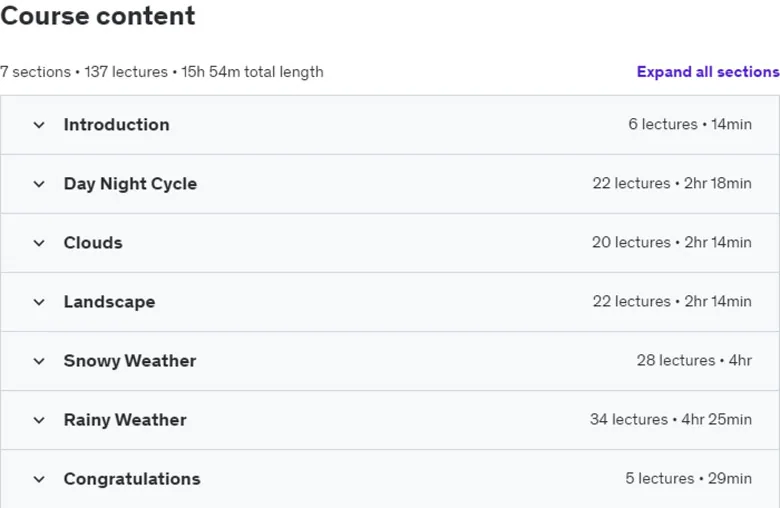The width and height of the screenshot is (780, 508).
Task: Select the Congratulations section title
Action: [x=132, y=479]
